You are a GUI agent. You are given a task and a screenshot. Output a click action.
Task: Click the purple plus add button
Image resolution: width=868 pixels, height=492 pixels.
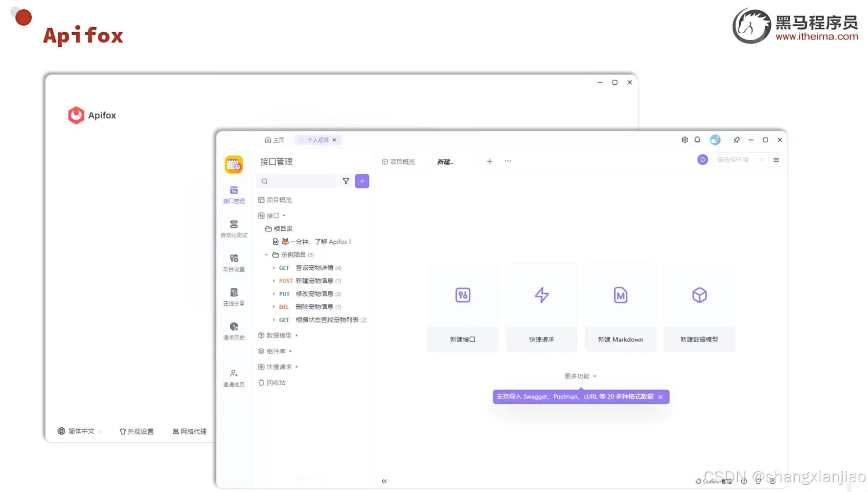pyautogui.click(x=362, y=181)
